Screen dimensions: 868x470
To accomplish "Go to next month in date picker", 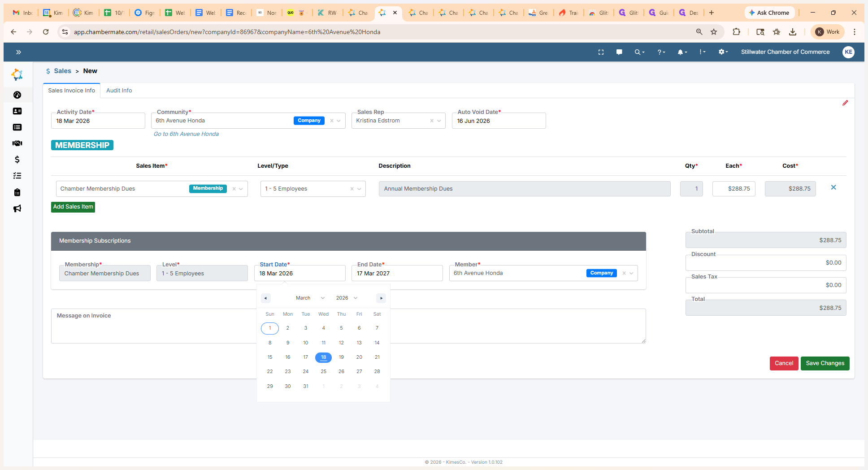I will pyautogui.click(x=381, y=298).
